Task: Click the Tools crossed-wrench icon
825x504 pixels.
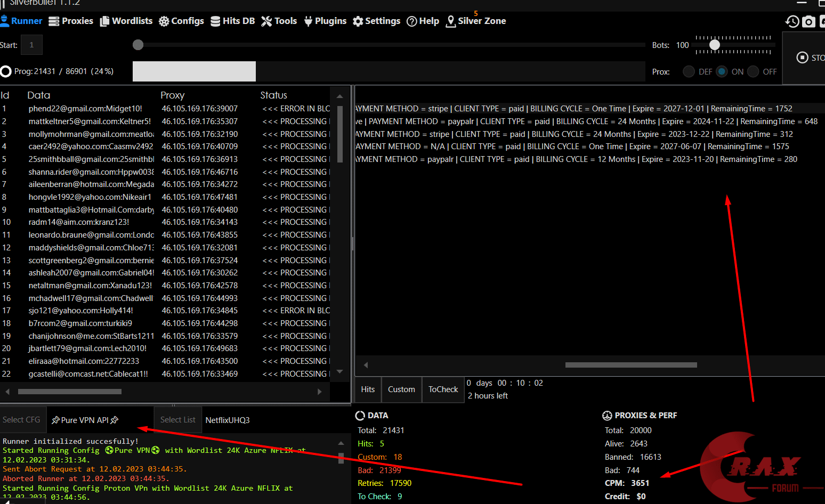Action: pos(266,21)
